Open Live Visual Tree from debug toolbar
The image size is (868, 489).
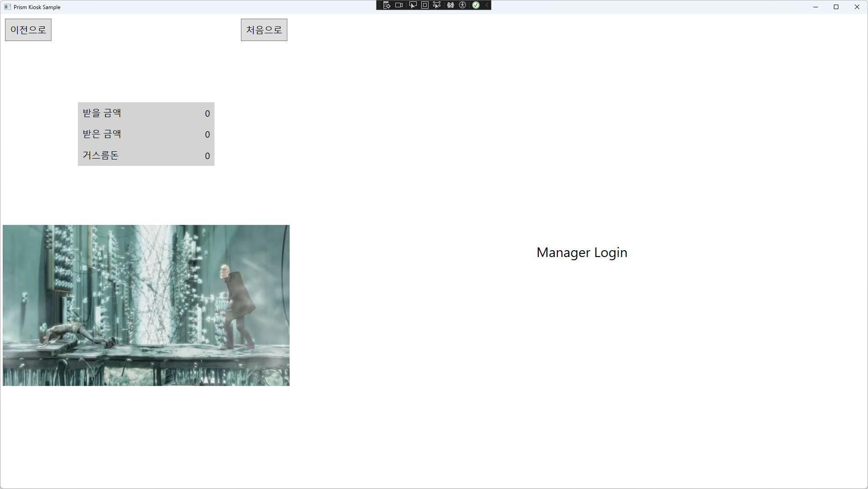(x=387, y=5)
